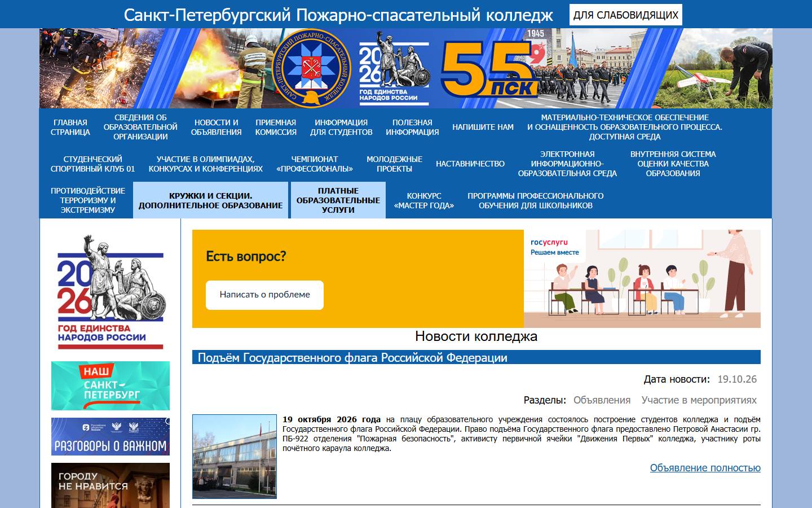Viewport: 812px width, 508px height.
Task: Click the college emblem logo in header
Action: (311, 68)
